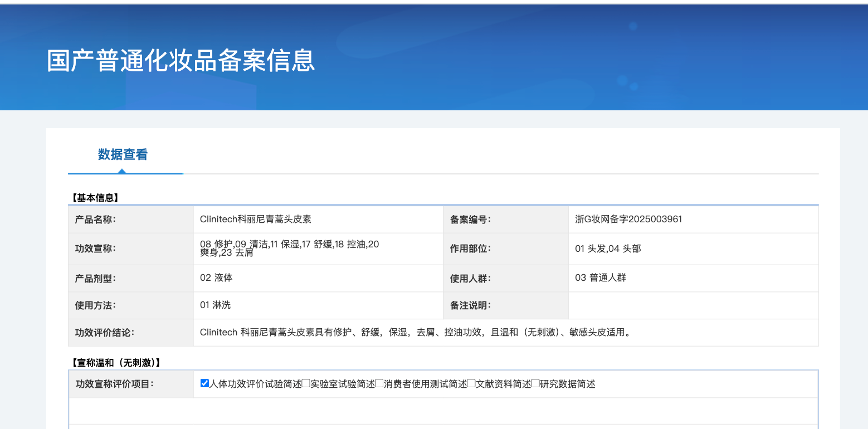Click the 作用部位 value 01 头发,04 头部

coord(608,248)
